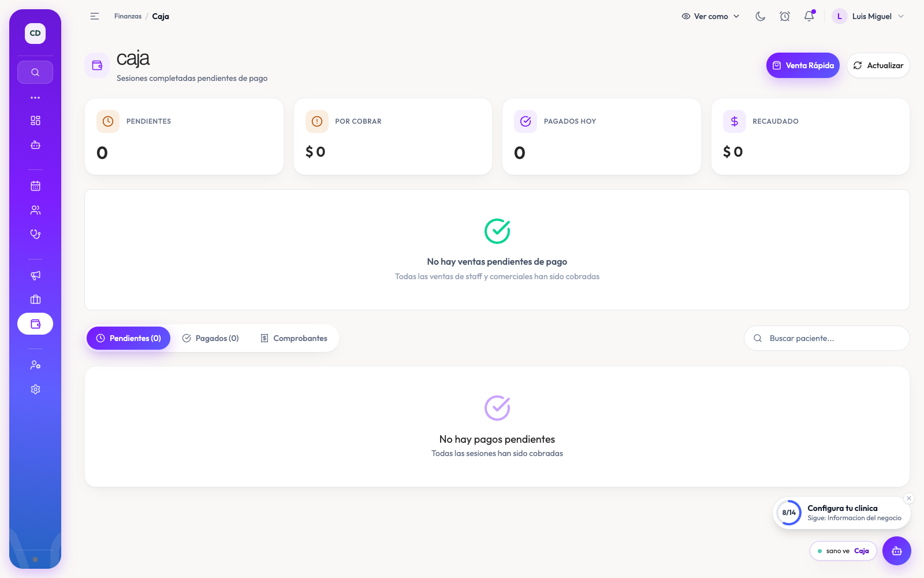Screen dimensions: 924x578
Task: Open the Luis Miguel user menu
Action: coord(868,16)
